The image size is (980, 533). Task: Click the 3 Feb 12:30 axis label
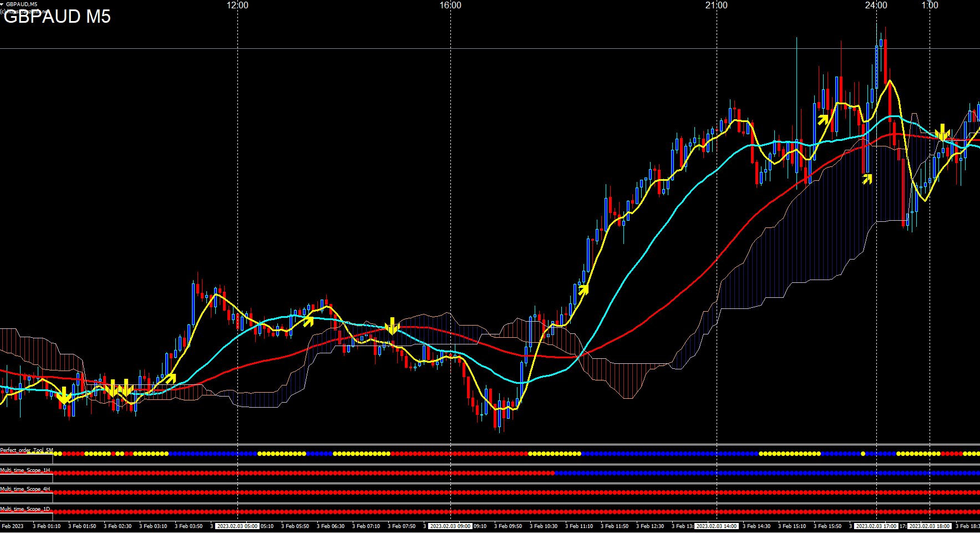point(650,526)
